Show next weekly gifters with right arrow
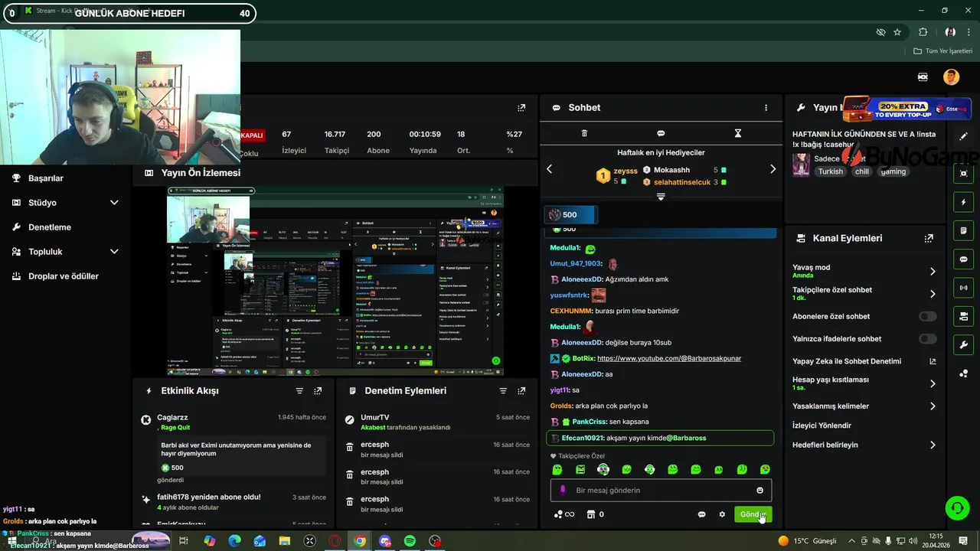The image size is (980, 551). point(773,169)
